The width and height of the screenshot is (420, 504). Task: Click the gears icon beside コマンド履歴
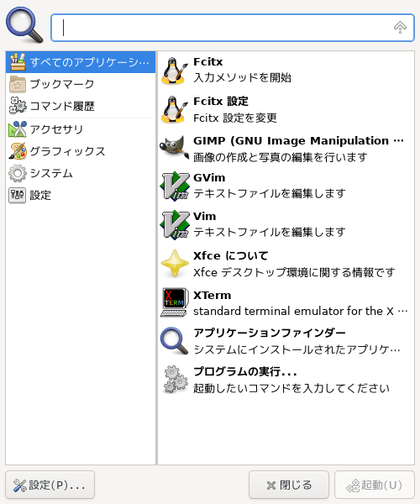tap(18, 106)
